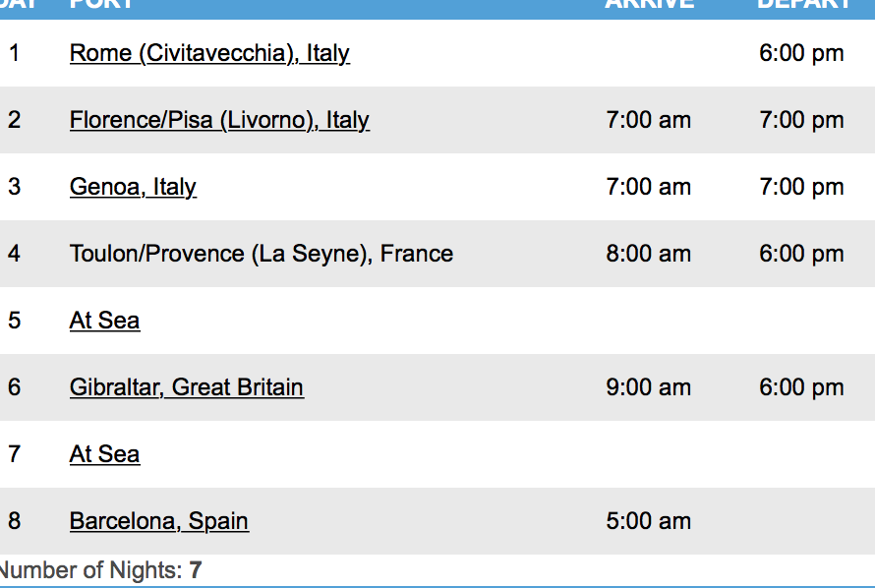
Task: Select Toulon's 6:00 pm departure time
Action: (x=801, y=254)
